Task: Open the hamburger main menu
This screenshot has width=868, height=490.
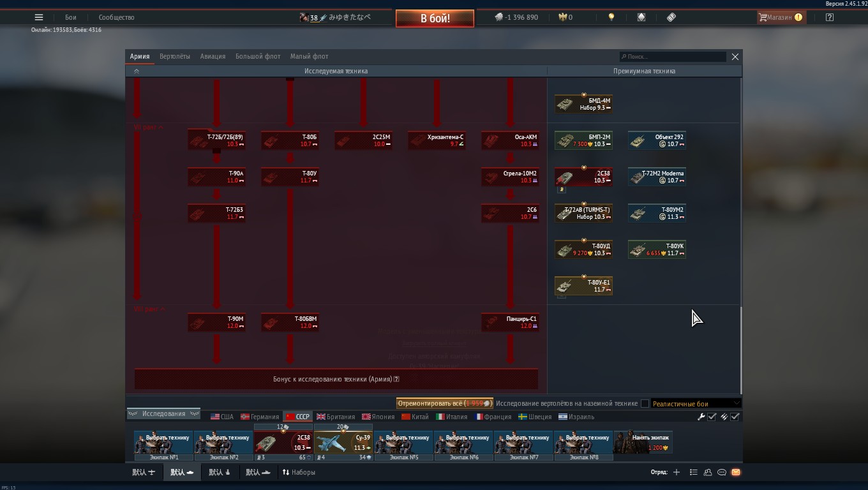Action: [39, 17]
